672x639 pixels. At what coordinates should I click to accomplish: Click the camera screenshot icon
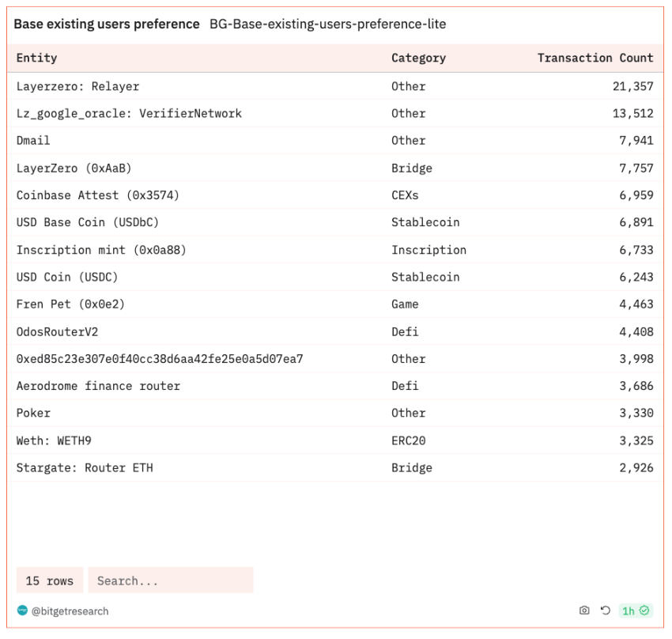(584, 611)
